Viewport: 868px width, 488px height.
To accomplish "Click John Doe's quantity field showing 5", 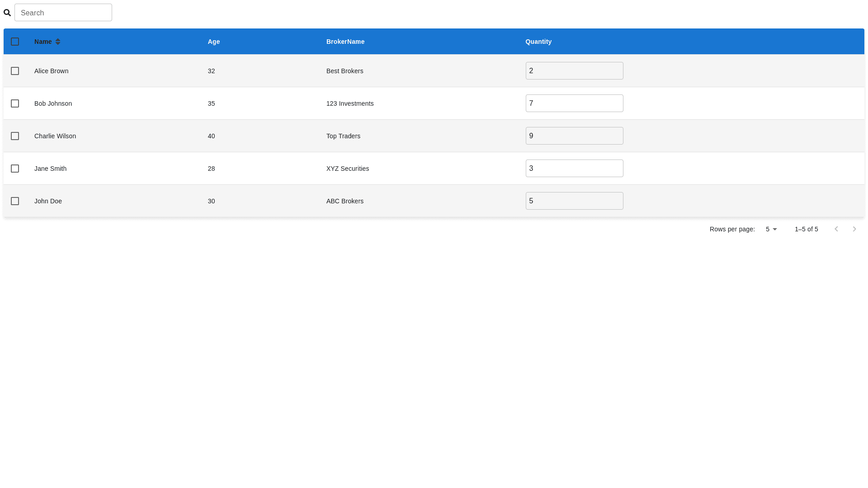I will [x=574, y=201].
